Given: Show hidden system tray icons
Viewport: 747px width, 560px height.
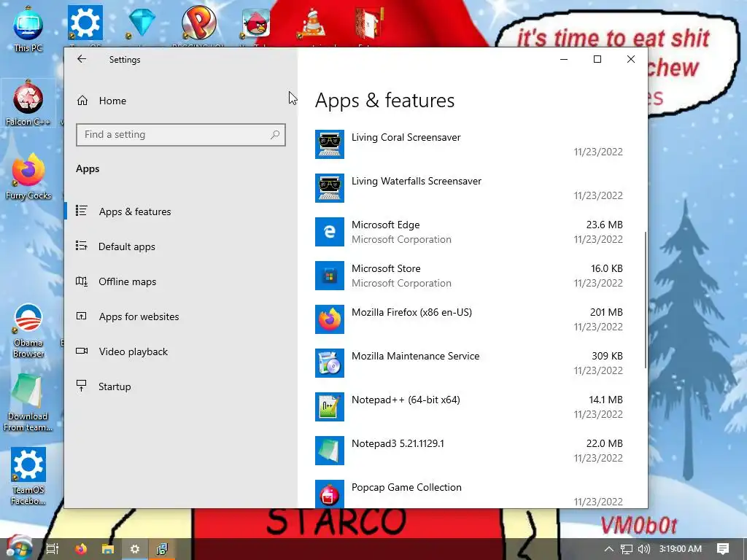Looking at the screenshot, I should [x=609, y=549].
